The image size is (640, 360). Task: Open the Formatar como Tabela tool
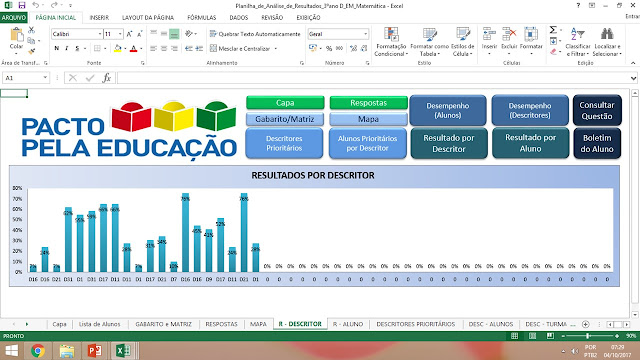tap(429, 35)
